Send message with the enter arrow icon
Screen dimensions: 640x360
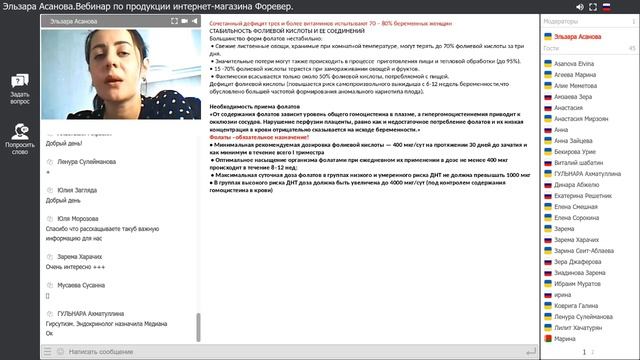click(531, 351)
